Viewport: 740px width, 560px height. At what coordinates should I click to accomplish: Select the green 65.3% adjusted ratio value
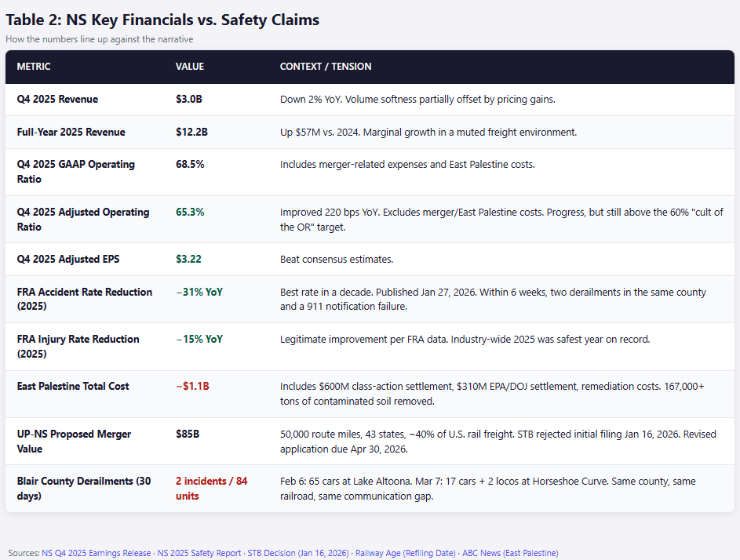190,213
